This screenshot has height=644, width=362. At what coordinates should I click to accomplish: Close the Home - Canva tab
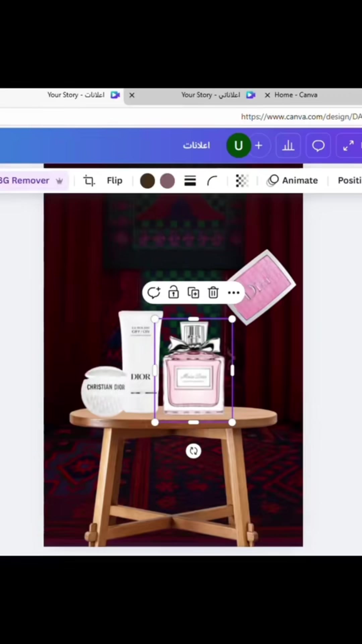267,95
